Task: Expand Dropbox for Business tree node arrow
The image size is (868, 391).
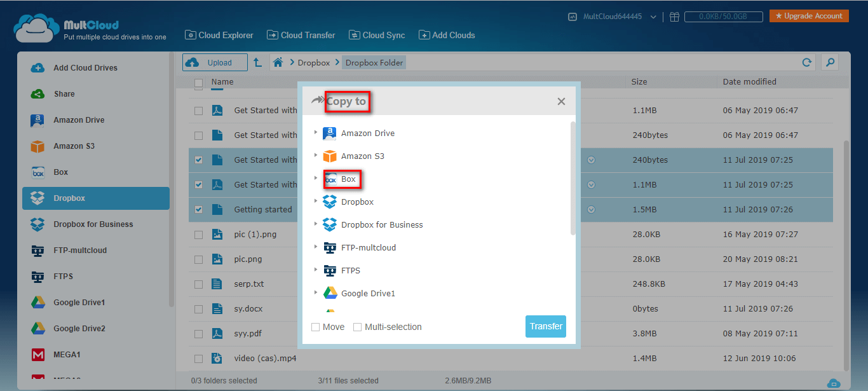Action: [x=316, y=224]
